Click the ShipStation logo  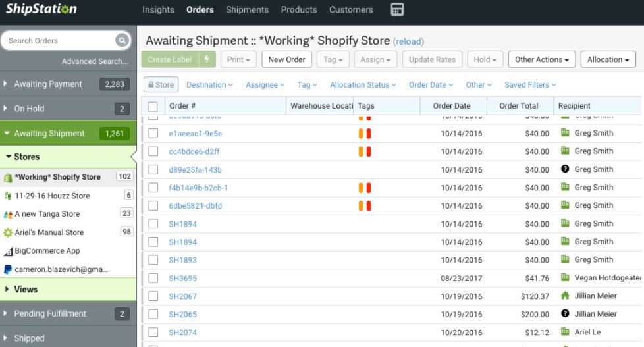click(41, 9)
